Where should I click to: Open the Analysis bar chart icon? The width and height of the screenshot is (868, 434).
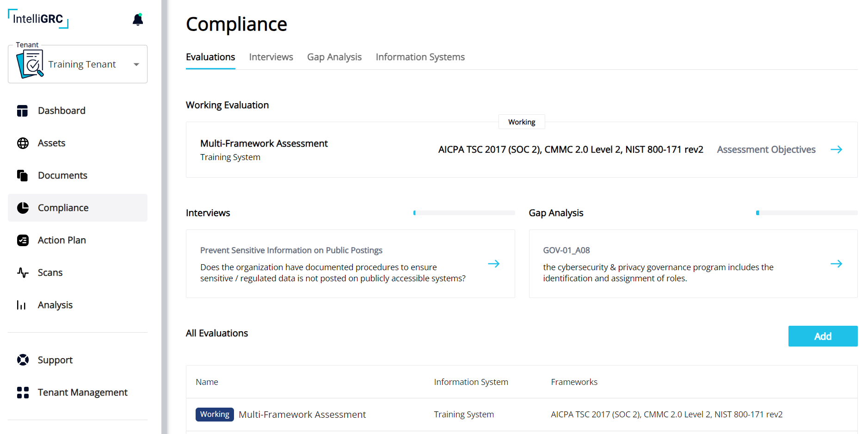[x=22, y=305]
